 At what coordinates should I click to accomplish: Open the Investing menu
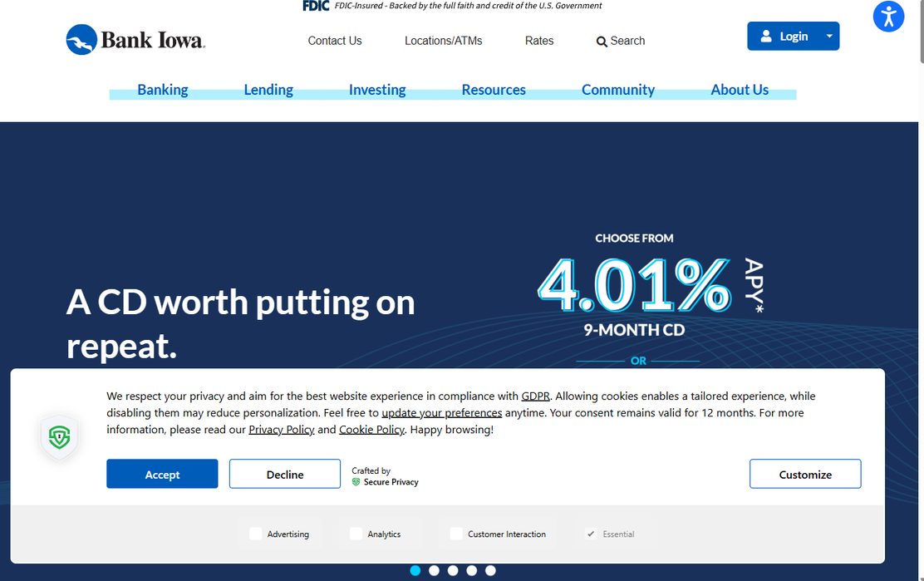(x=377, y=90)
